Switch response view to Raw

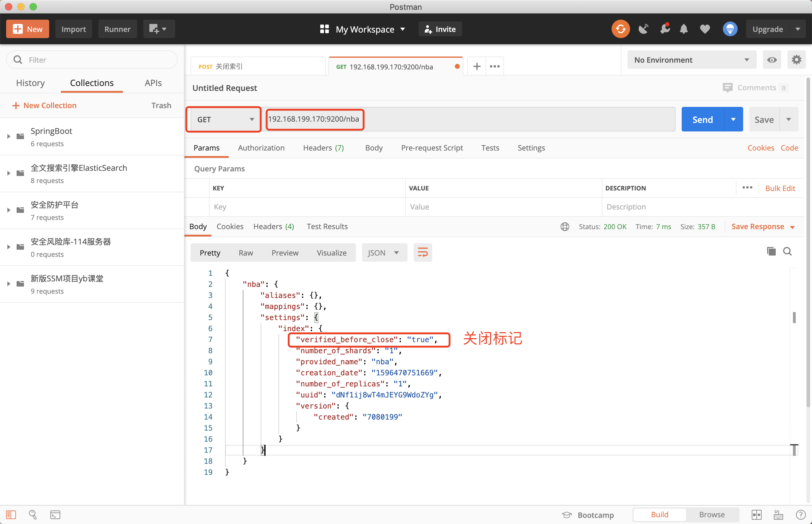246,252
